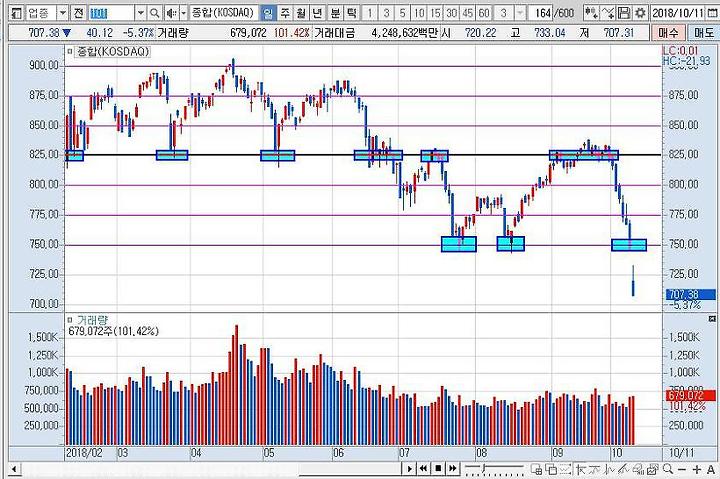Click the plus zoom-in icon
Screen dimensions: 720x479
(697, 469)
